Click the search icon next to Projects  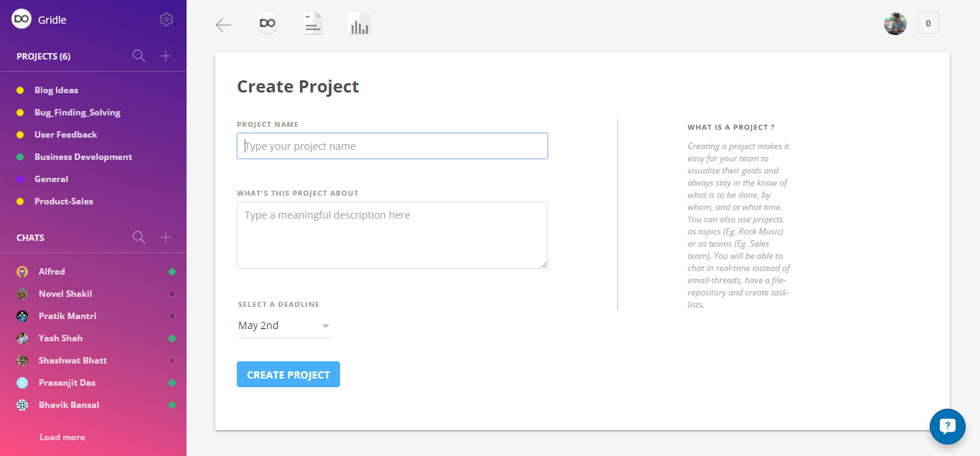point(139,56)
